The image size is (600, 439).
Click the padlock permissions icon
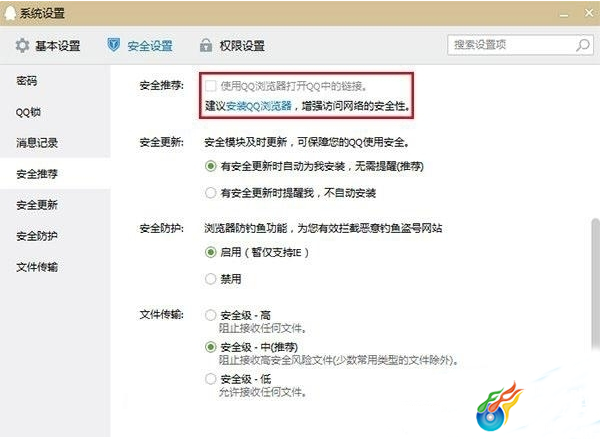(206, 46)
